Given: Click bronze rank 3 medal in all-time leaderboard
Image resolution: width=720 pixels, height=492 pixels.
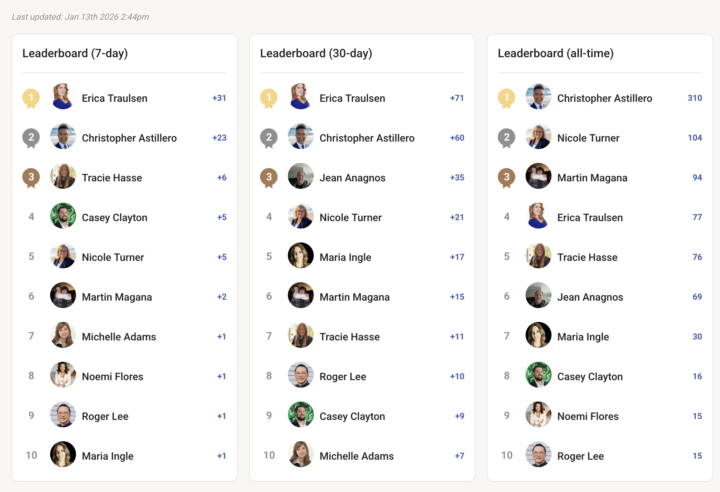Looking at the screenshot, I should 506,178.
